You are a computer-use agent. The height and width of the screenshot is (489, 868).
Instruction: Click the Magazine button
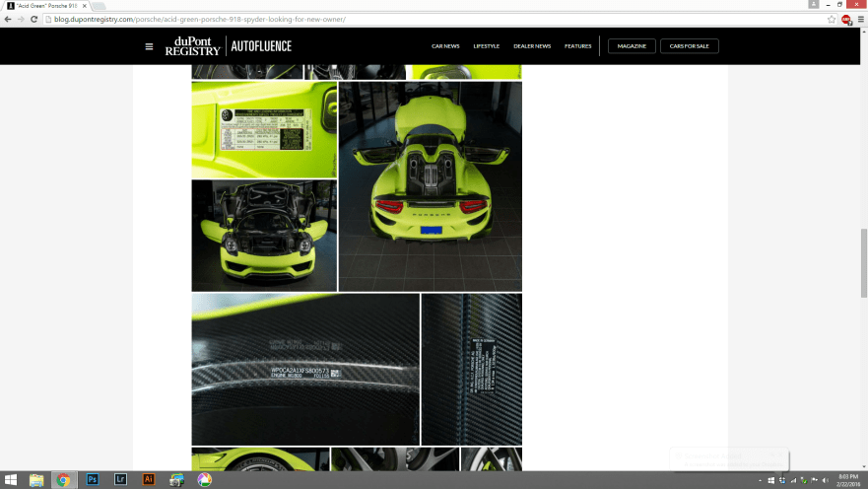tap(632, 46)
